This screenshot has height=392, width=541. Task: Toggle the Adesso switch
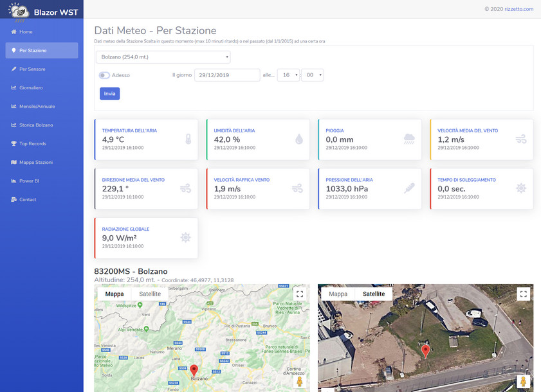tap(104, 75)
